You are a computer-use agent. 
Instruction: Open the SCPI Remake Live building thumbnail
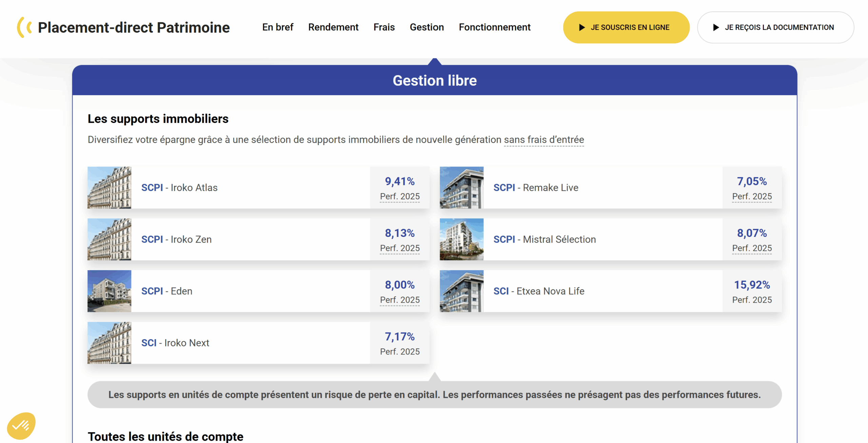461,187
